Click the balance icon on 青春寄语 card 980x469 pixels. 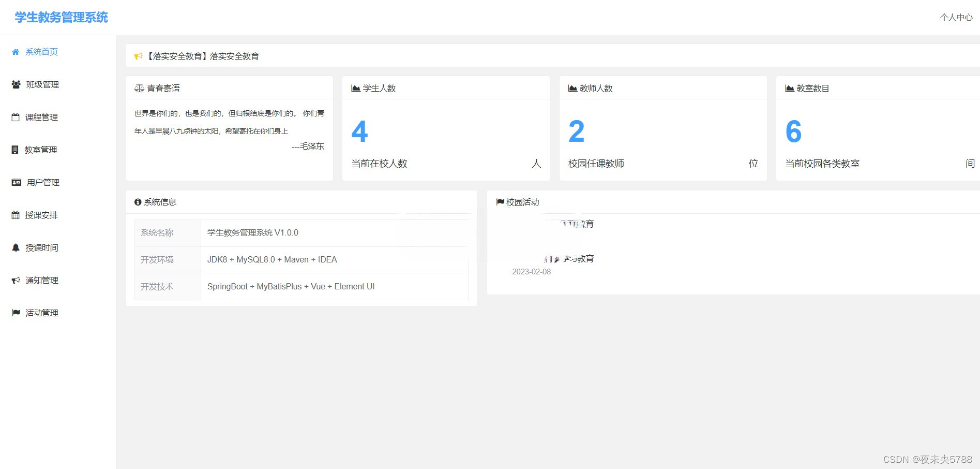(x=139, y=88)
